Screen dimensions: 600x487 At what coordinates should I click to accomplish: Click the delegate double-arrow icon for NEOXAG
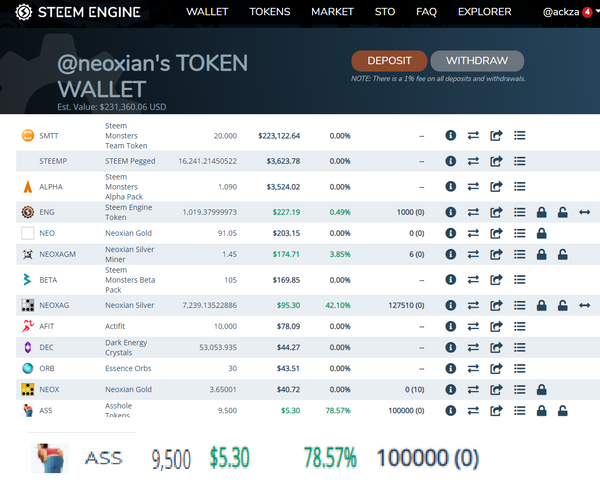point(585,305)
